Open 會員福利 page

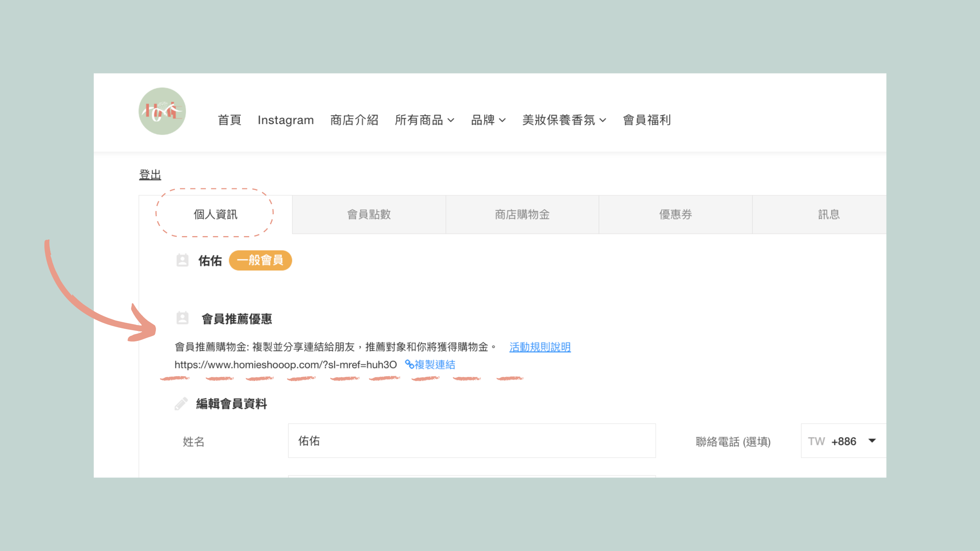click(647, 120)
